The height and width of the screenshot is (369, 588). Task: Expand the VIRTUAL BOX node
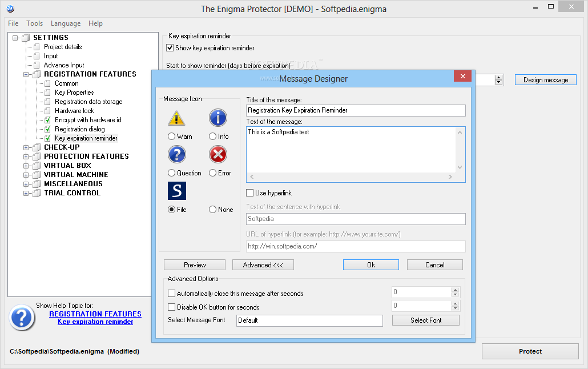point(26,166)
